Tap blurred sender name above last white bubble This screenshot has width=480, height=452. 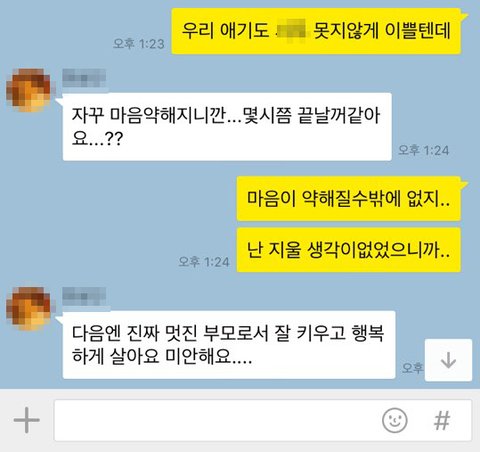(x=84, y=296)
